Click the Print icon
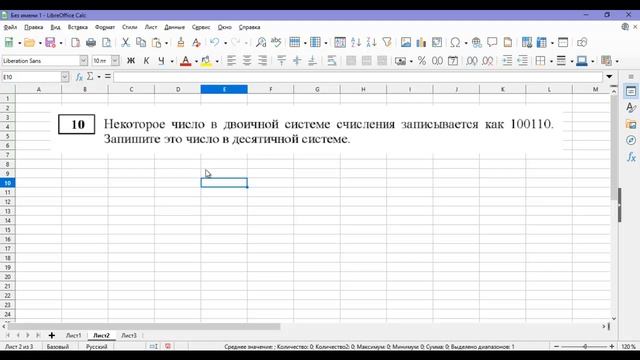This screenshot has width=640, height=360. 91,42
